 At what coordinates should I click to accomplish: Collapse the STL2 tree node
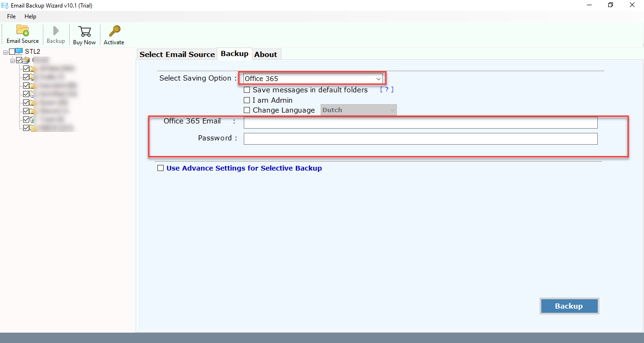click(x=5, y=52)
